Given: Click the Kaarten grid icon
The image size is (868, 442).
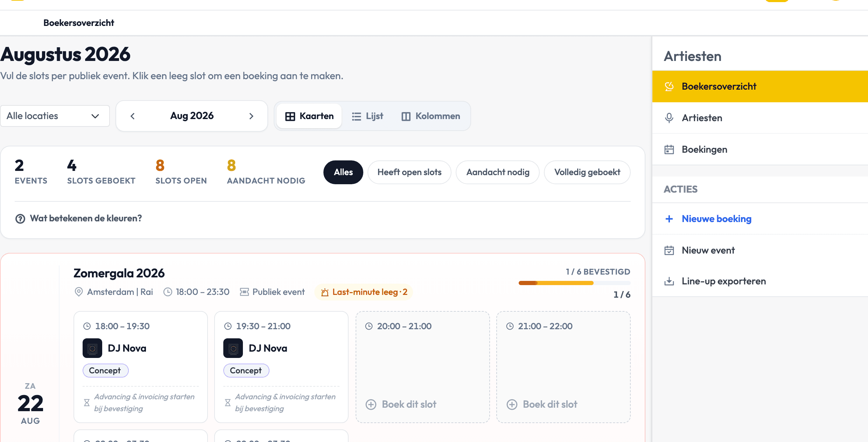Looking at the screenshot, I should tap(290, 116).
